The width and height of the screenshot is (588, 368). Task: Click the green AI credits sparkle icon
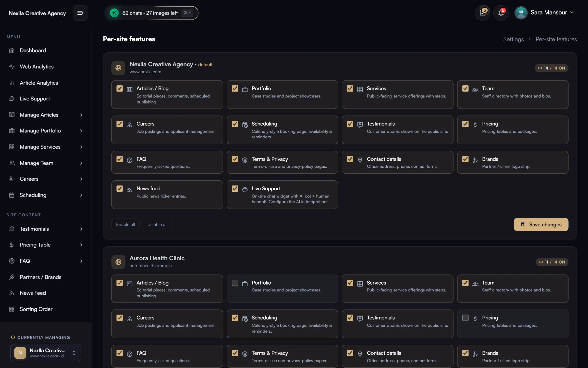click(114, 13)
